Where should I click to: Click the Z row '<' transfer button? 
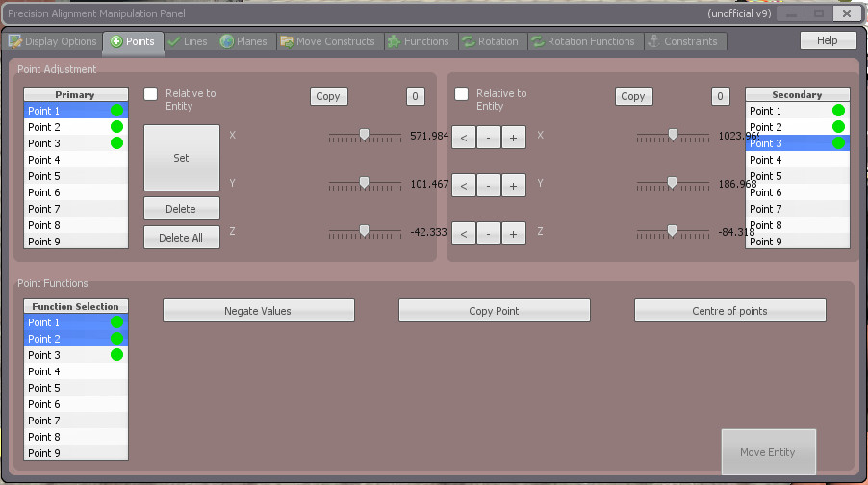(464, 234)
